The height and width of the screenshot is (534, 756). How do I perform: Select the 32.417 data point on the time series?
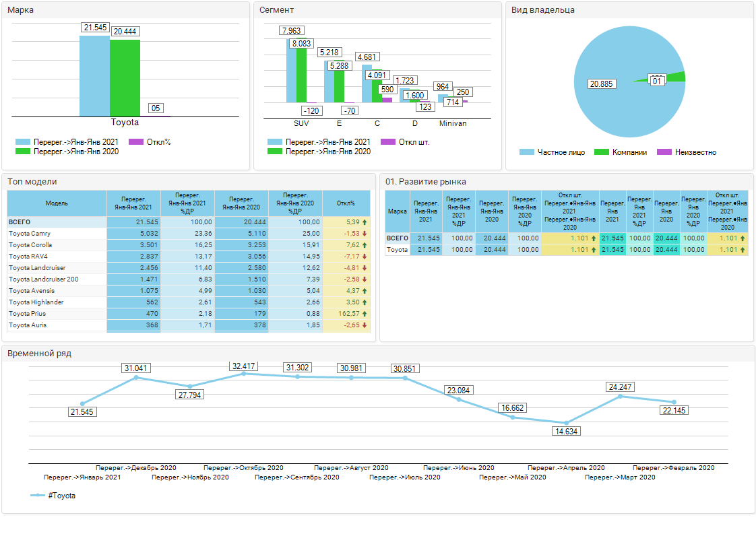tap(243, 373)
